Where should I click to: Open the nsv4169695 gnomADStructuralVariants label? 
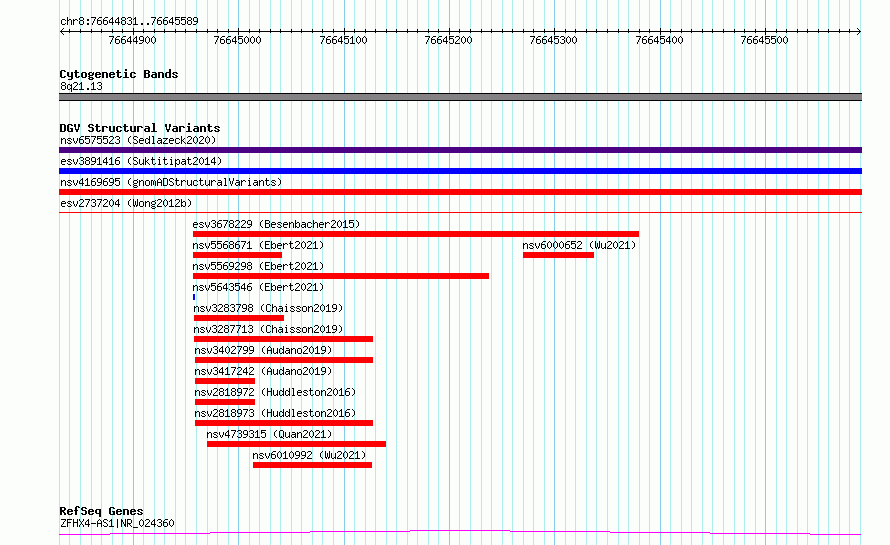point(171,182)
